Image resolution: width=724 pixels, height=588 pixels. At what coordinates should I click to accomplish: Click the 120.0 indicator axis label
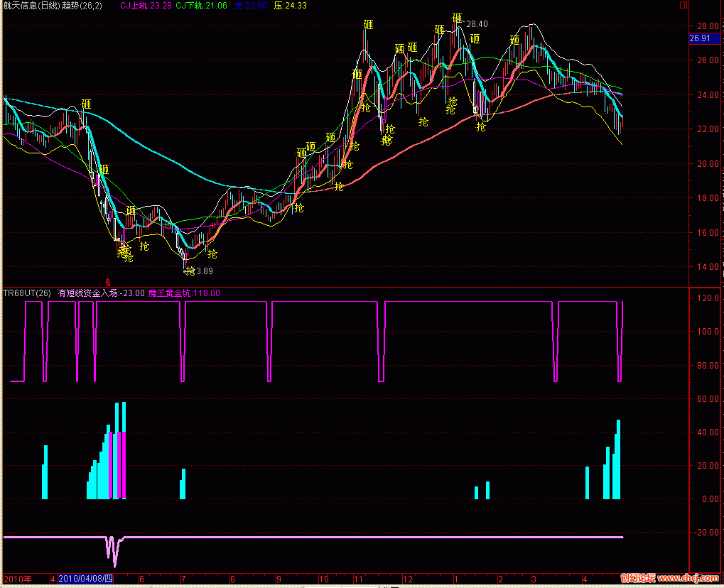point(708,298)
